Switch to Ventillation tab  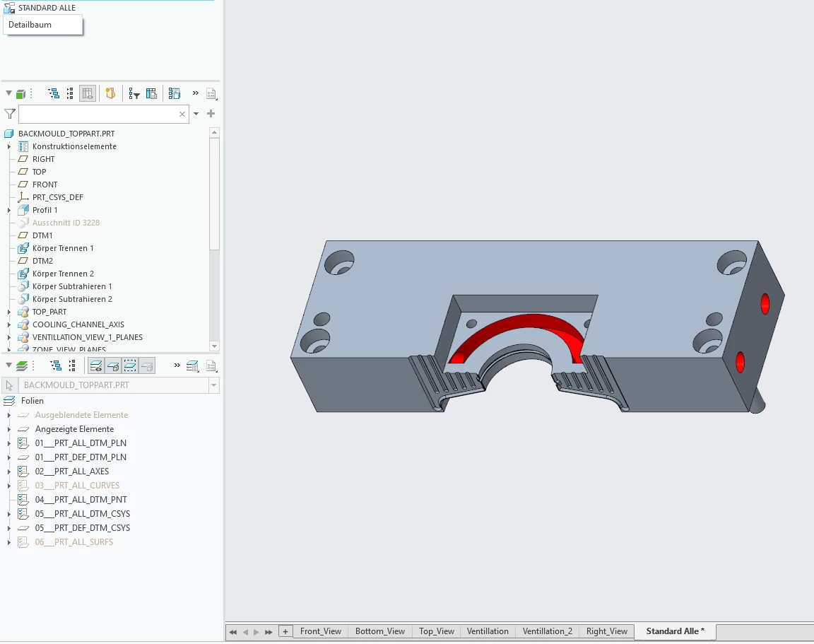(488, 631)
